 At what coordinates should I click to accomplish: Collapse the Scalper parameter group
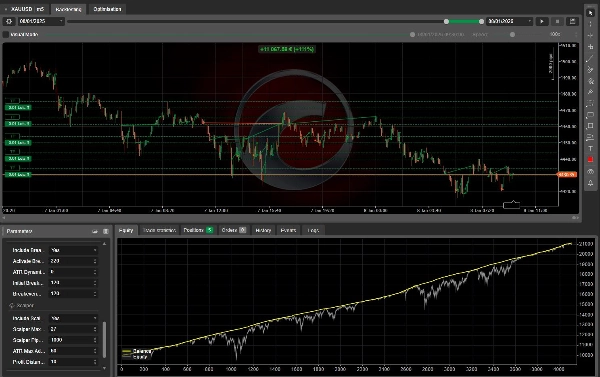coord(12,305)
